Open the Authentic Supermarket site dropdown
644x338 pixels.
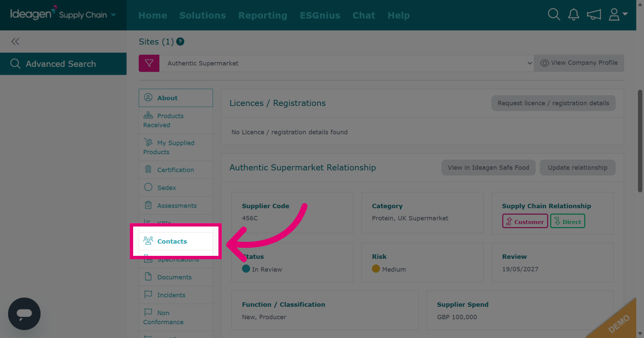pyautogui.click(x=346, y=63)
